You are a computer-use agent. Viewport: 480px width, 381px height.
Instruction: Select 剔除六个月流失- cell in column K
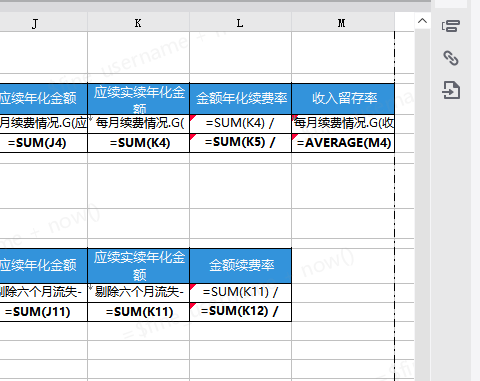click(138, 293)
